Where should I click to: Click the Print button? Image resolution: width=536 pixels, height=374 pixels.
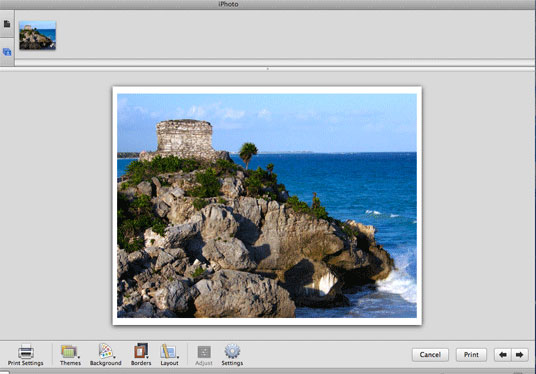click(471, 355)
